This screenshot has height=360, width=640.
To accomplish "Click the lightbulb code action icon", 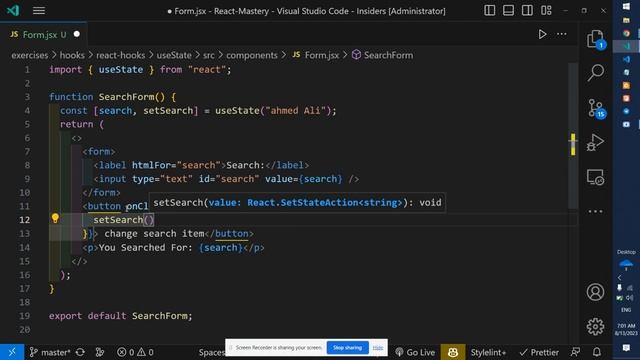I will point(55,218).
